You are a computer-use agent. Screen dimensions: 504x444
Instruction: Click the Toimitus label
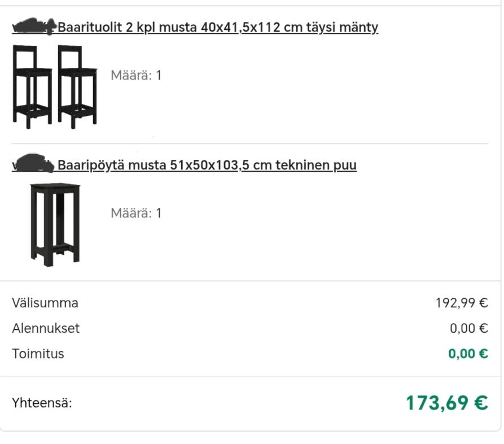point(38,354)
